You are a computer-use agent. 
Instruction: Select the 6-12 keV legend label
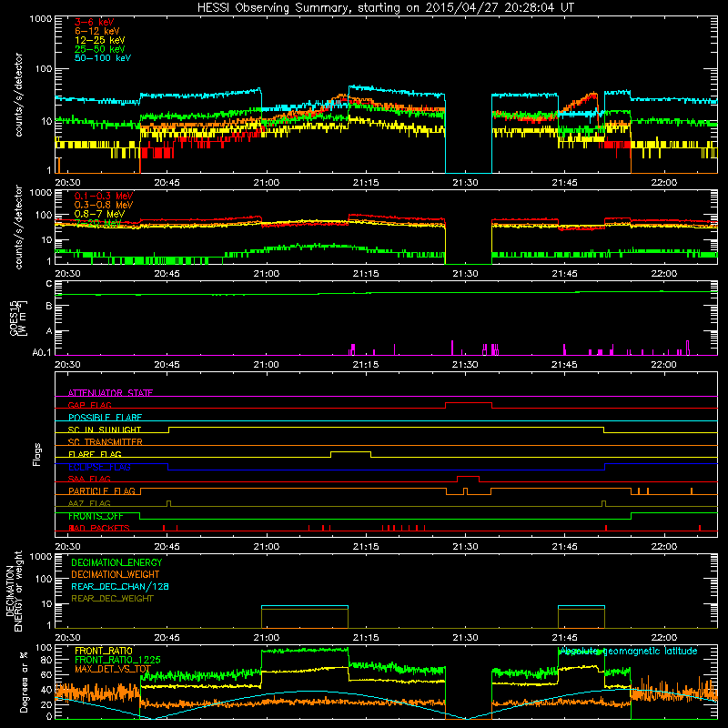(x=96, y=31)
